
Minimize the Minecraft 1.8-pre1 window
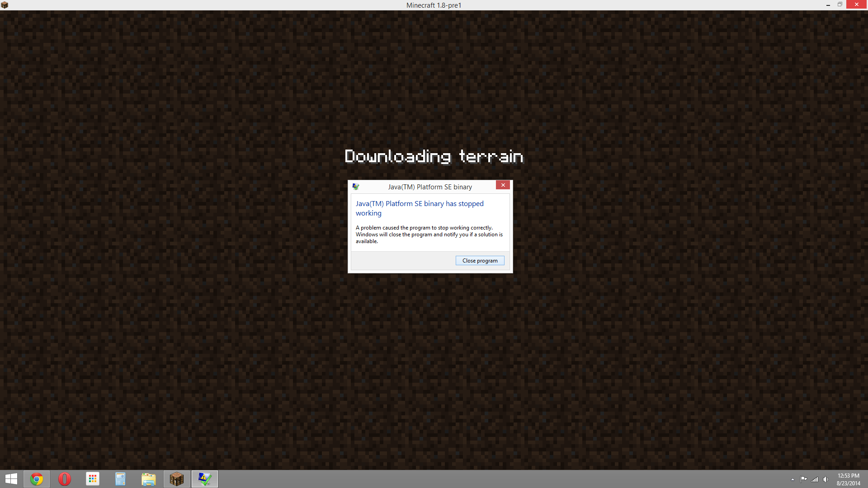pyautogui.click(x=828, y=5)
